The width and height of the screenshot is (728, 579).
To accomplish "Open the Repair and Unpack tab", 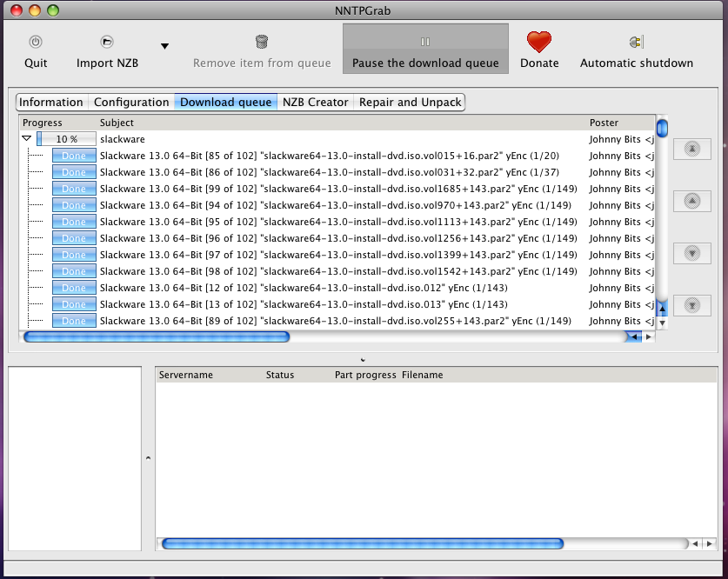I will 410,103.
